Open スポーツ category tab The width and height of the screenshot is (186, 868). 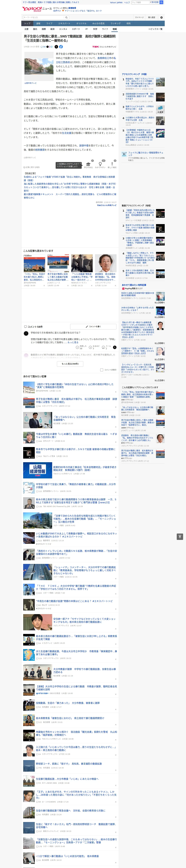click(x=76, y=29)
